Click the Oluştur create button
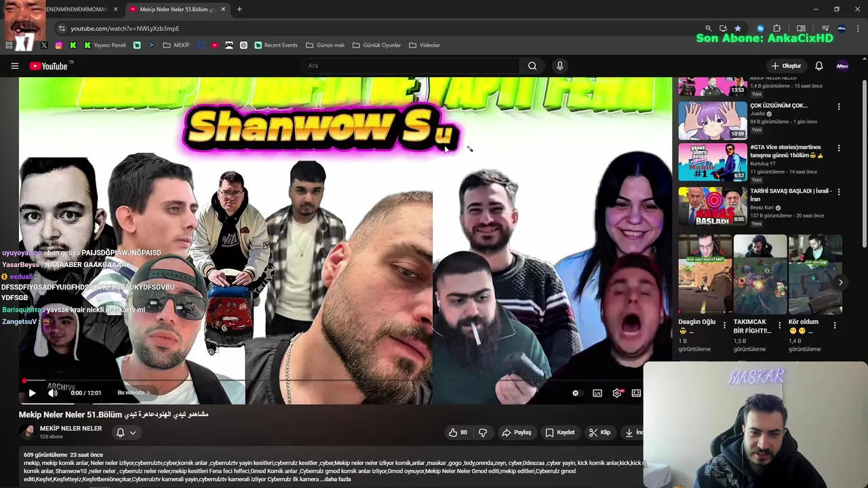Viewport: 868px width, 488px height. (x=786, y=66)
